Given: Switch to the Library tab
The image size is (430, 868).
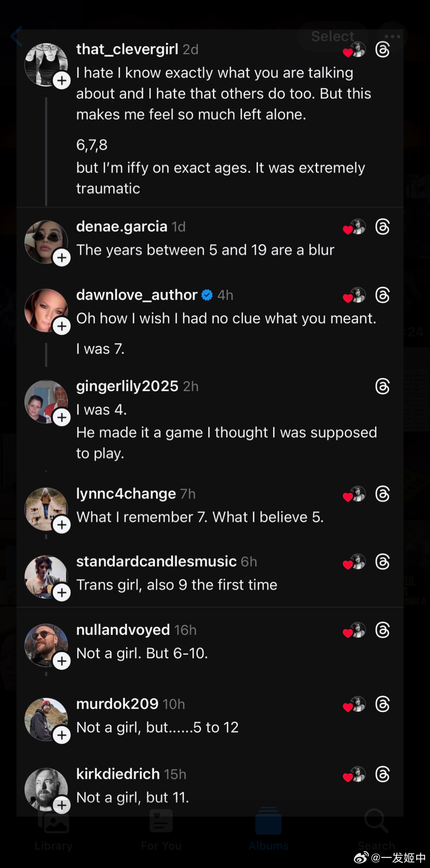Looking at the screenshot, I should [54, 828].
